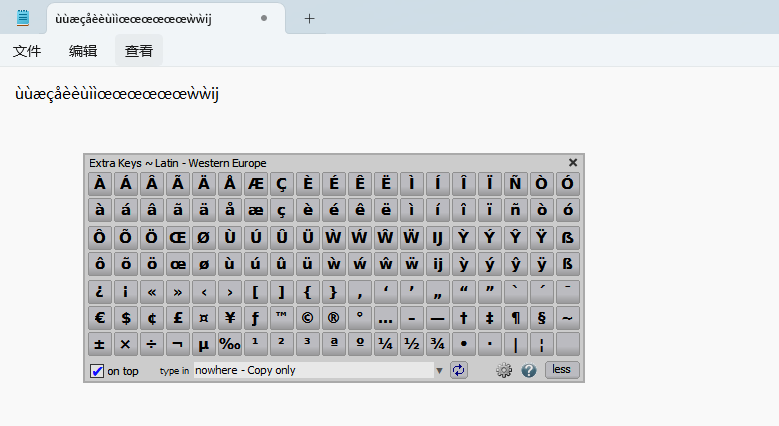779x426 pixels.
Task: Insert one half ½ fraction key
Action: (x=411, y=344)
